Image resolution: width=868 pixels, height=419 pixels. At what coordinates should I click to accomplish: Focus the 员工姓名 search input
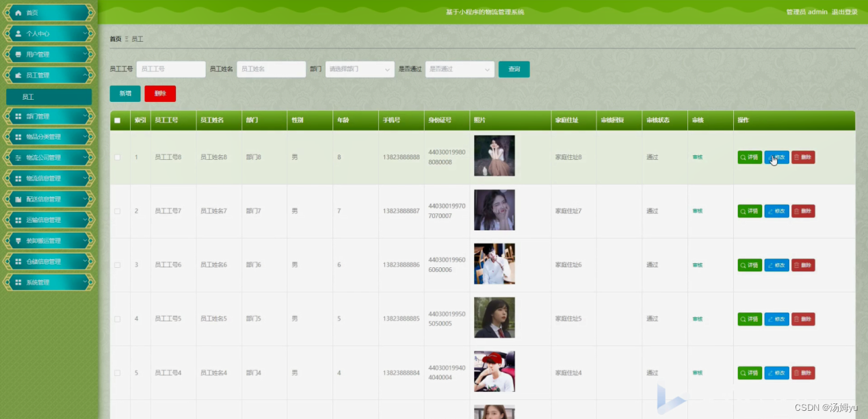click(x=271, y=69)
